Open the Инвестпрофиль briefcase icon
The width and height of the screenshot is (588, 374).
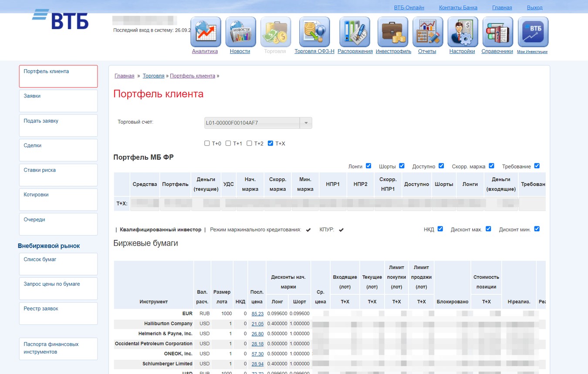[393, 32]
